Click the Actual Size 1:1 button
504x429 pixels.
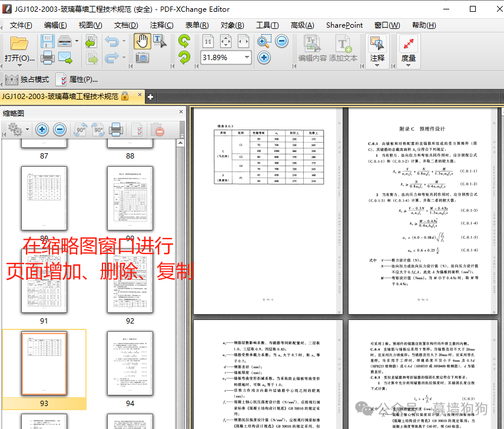208,41
